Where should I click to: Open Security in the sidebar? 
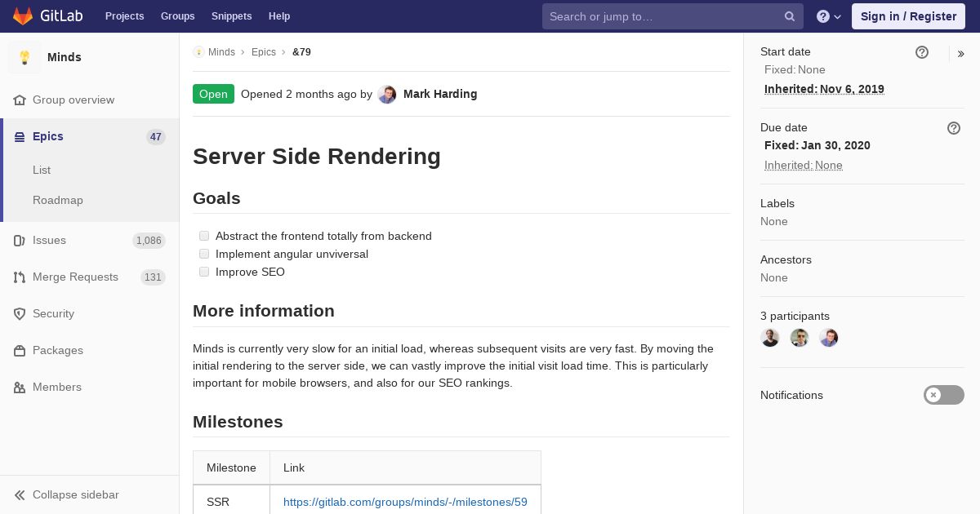tap(53, 313)
